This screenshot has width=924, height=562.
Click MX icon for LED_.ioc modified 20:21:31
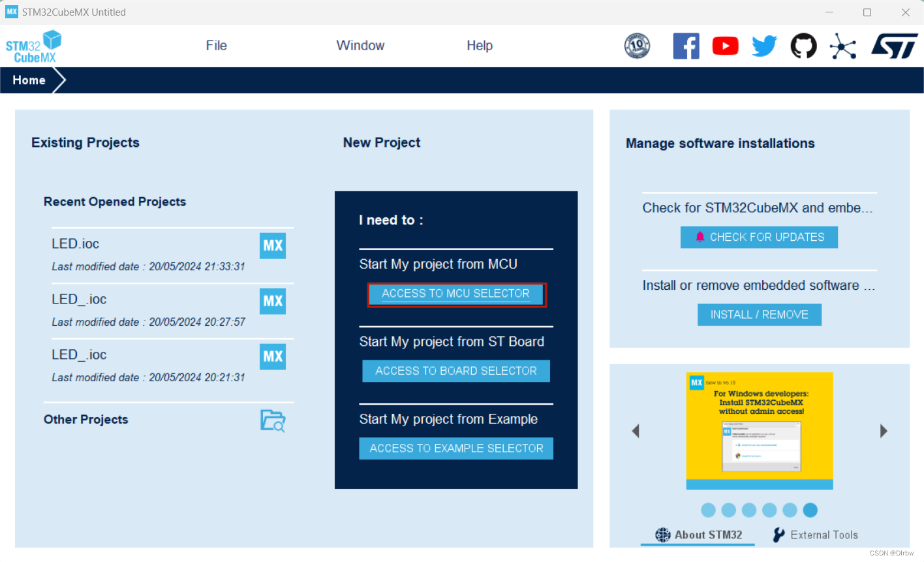click(273, 356)
